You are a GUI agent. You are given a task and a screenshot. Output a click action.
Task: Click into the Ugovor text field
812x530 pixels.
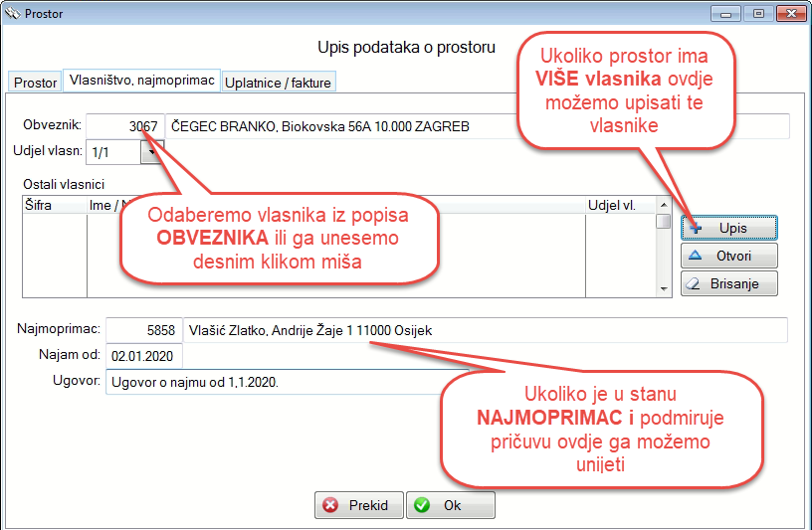(x=279, y=383)
